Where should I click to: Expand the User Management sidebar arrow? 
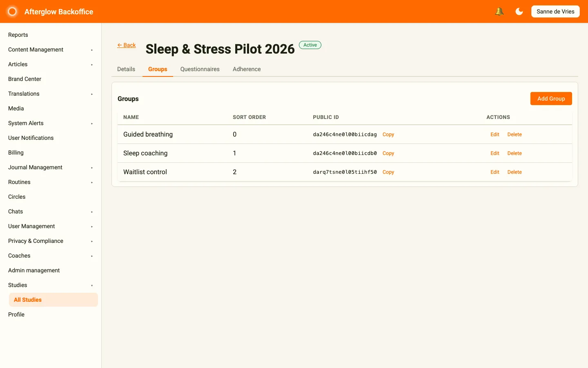coord(92,227)
